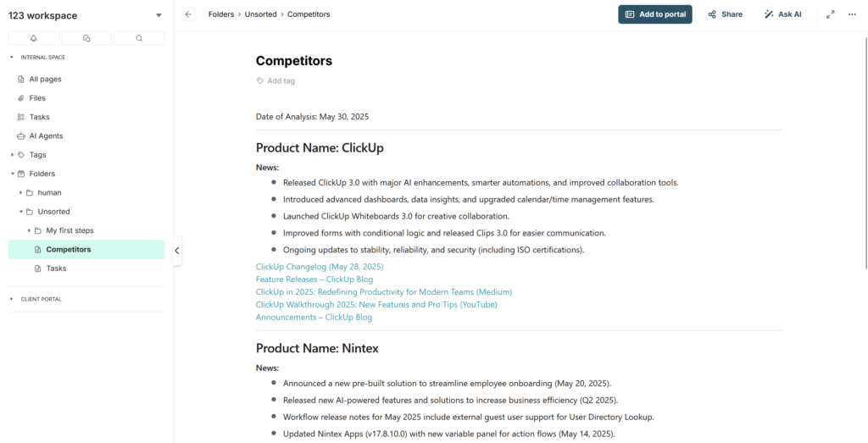Open the ClickUp Changelog (May 28, 2025) link
This screenshot has height=443, width=868.
(320, 267)
